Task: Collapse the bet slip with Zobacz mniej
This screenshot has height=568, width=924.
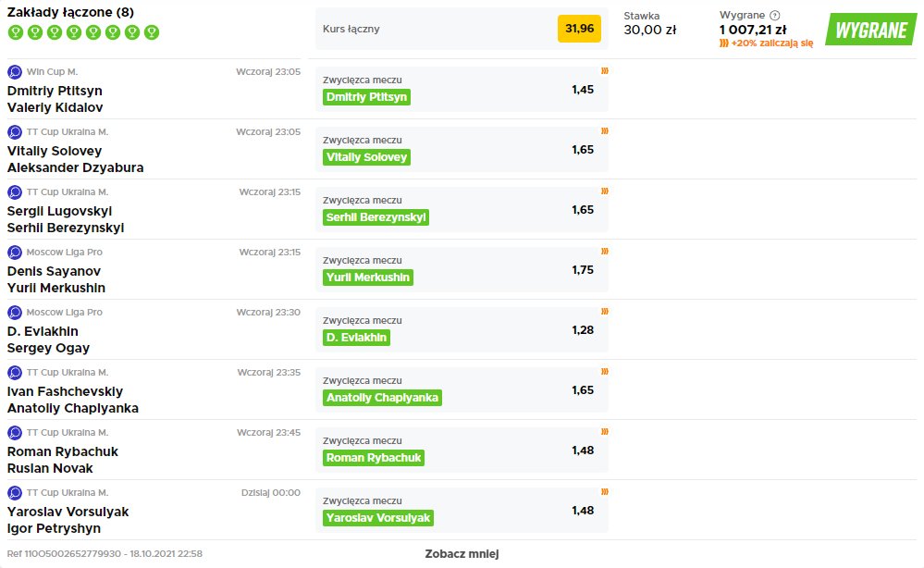Action: pyautogui.click(x=462, y=554)
